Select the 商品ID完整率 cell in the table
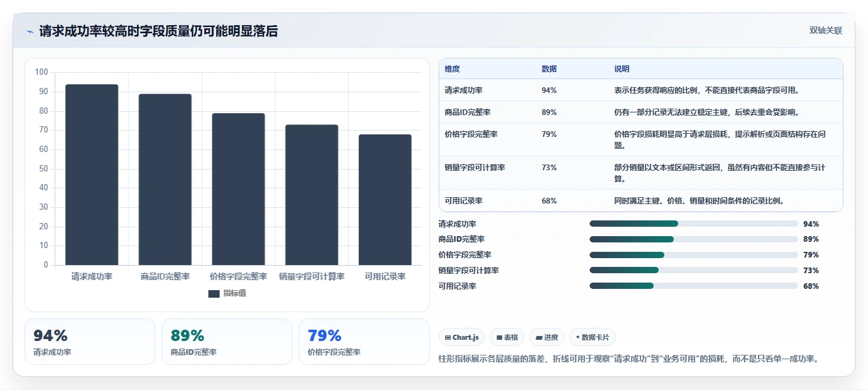Screen dimensions: 868x390 pos(468,112)
